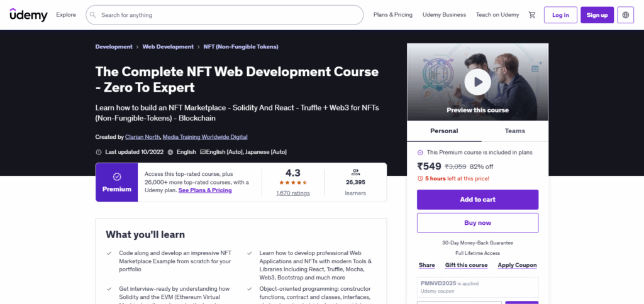Click the learners people icon
644x304 pixels.
point(355,172)
